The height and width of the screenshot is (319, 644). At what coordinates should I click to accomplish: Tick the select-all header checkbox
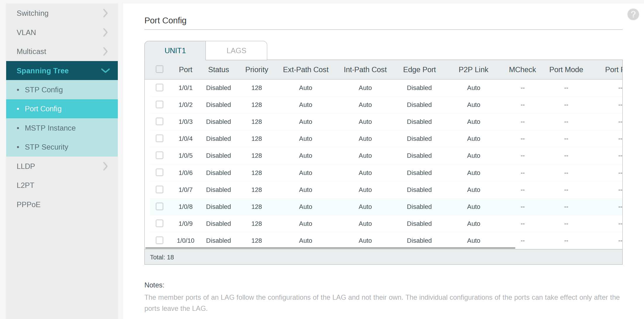pyautogui.click(x=160, y=69)
